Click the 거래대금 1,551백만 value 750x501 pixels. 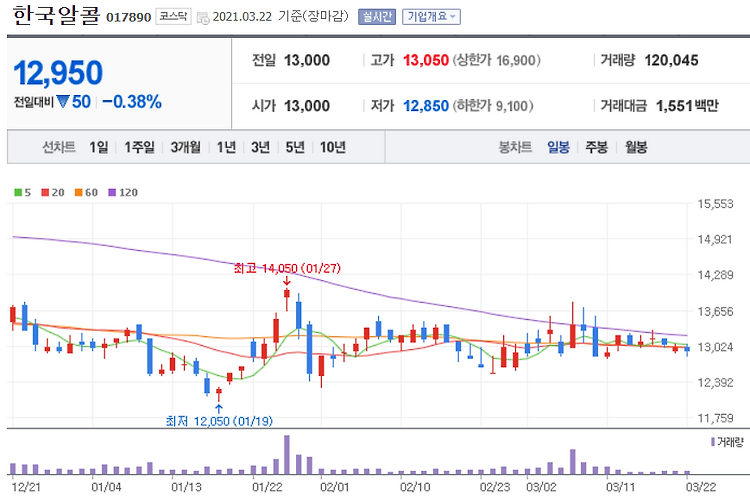click(x=687, y=106)
